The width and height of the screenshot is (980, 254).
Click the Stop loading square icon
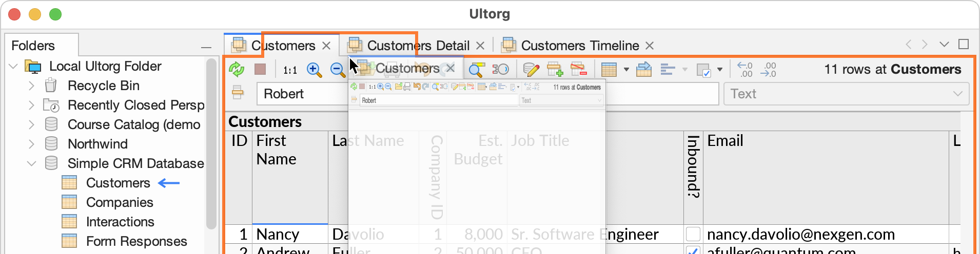point(260,69)
